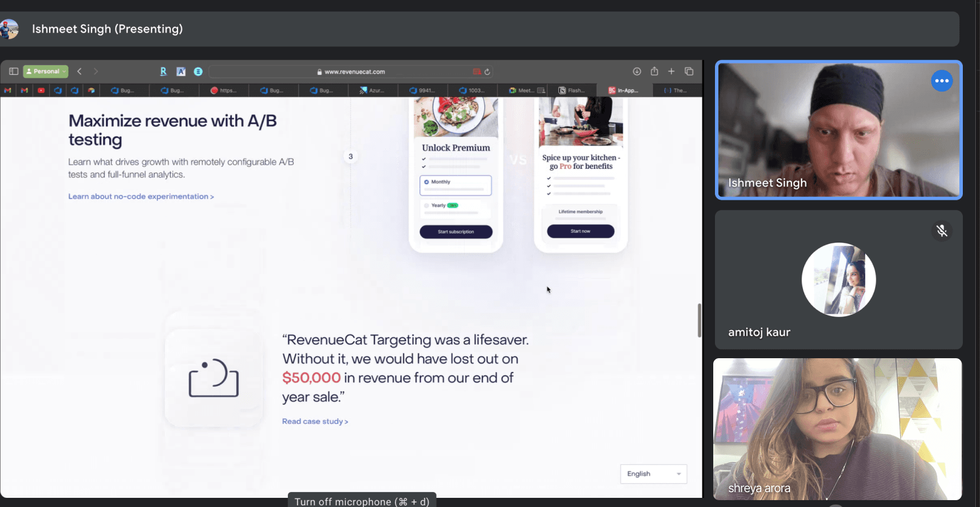Switch to the first Bug... tab

coord(123,90)
